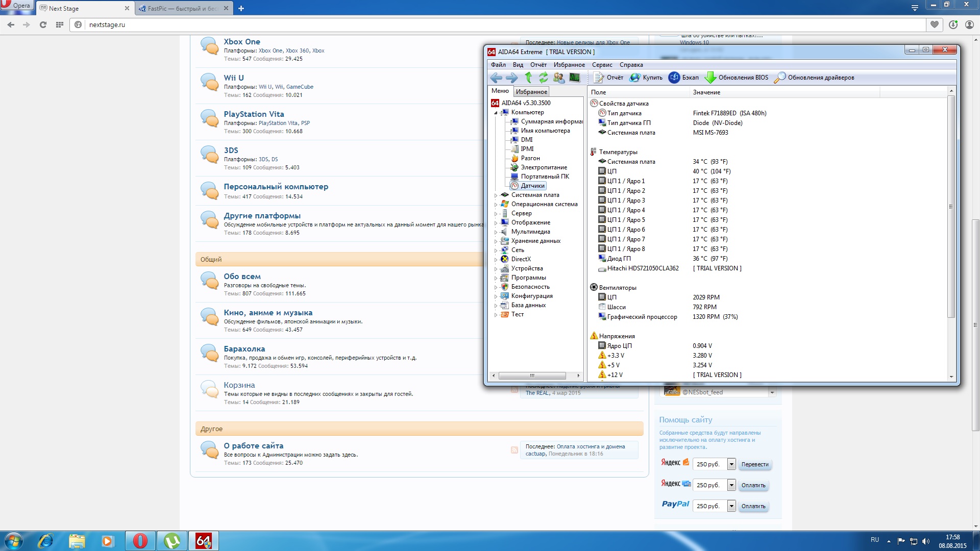Viewport: 980px width, 551px height.
Task: Expand the Хранение данных tree node
Action: 496,241
